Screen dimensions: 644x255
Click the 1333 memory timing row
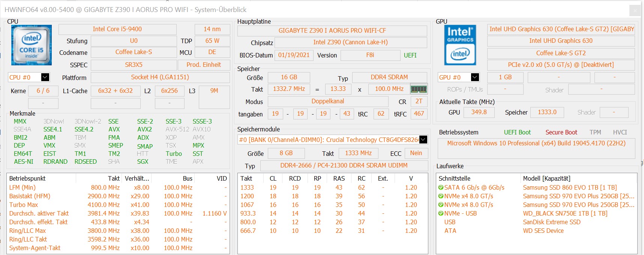(x=333, y=187)
